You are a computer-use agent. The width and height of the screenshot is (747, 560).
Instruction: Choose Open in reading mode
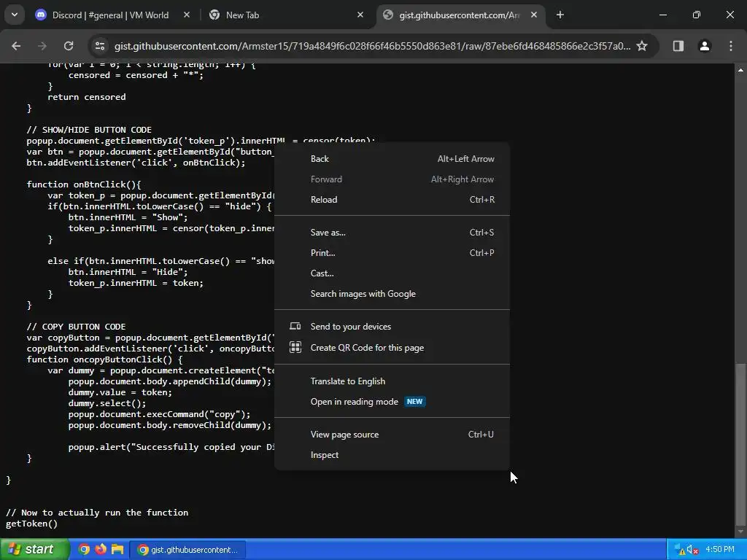click(x=392, y=402)
